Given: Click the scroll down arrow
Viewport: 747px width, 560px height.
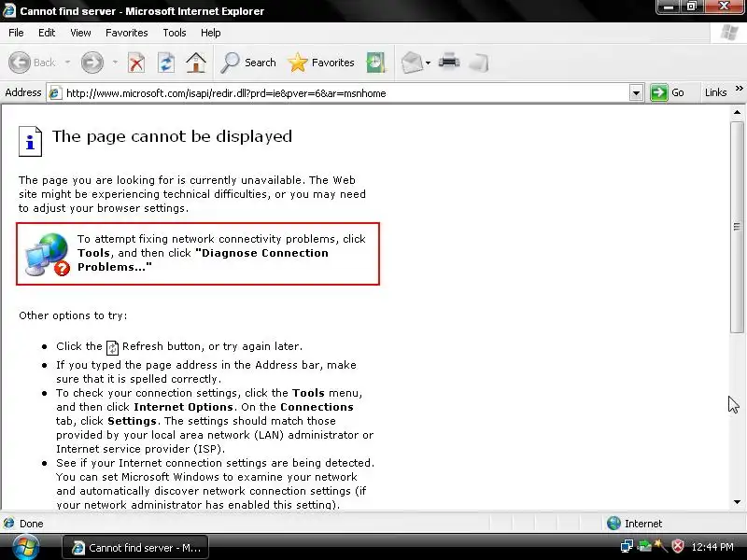Looking at the screenshot, I should click(737, 502).
